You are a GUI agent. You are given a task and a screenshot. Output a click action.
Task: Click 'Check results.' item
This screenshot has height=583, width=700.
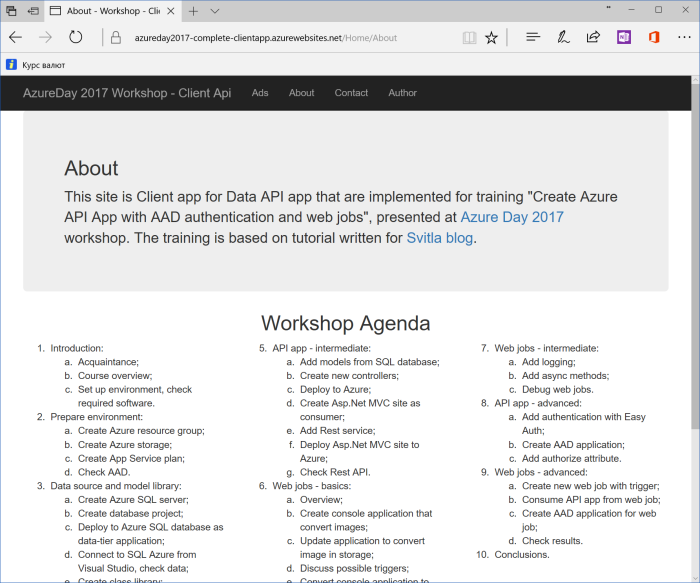[552, 541]
